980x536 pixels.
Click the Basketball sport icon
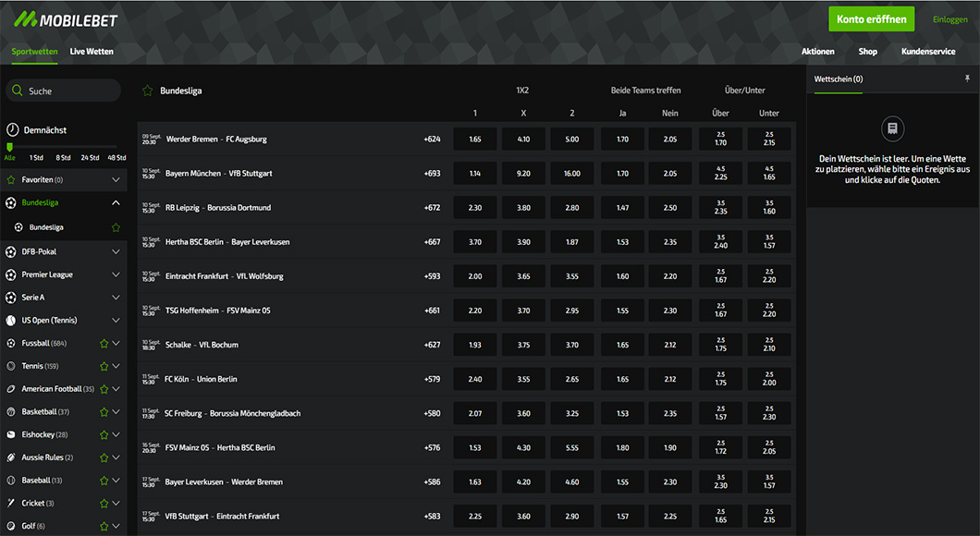(x=10, y=411)
